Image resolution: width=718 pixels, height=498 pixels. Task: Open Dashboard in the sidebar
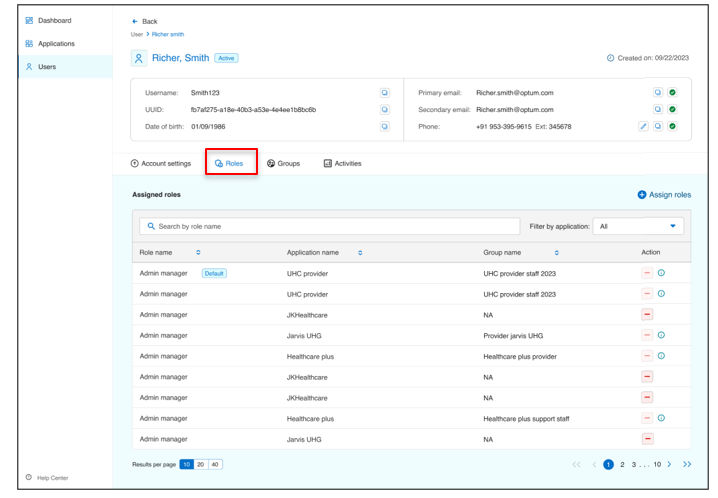(x=65, y=21)
